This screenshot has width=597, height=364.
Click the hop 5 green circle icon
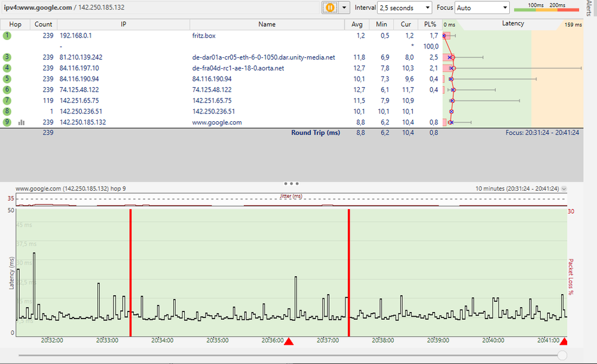tap(7, 79)
